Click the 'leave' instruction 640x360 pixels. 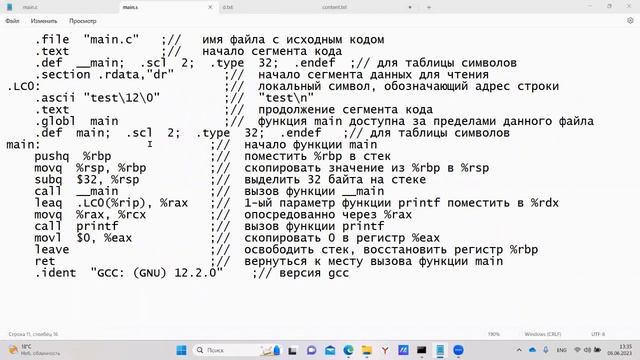[52, 249]
